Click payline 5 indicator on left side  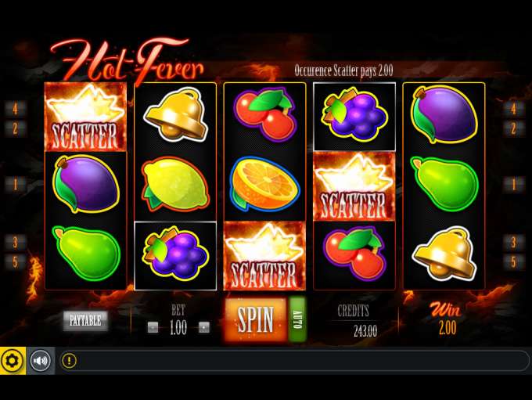coord(16,261)
